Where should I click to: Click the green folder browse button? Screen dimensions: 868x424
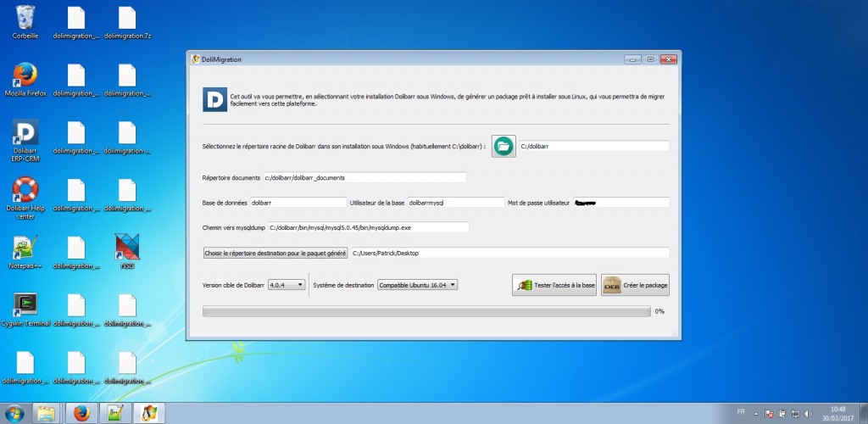[x=504, y=146]
